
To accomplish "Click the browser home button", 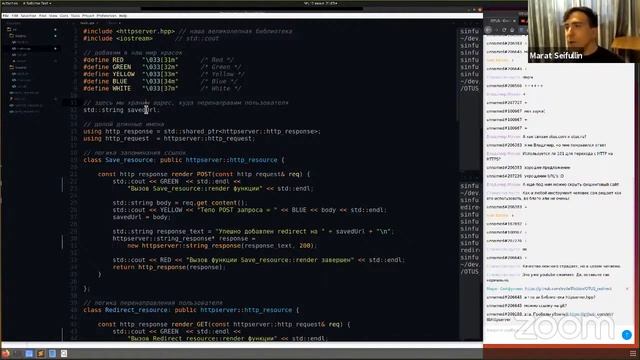I will [x=513, y=30].
